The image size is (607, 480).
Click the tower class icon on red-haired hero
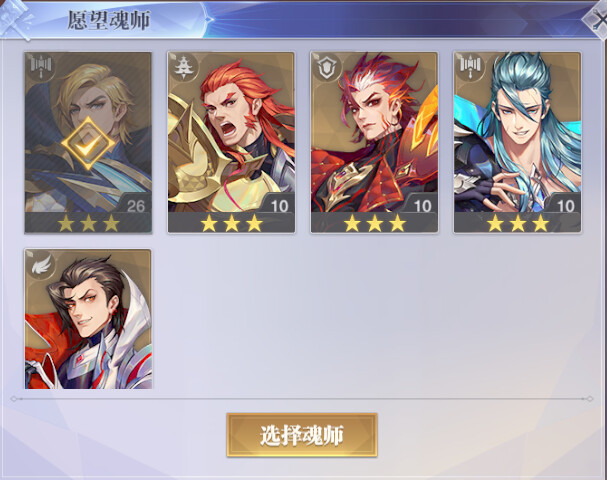(x=184, y=67)
